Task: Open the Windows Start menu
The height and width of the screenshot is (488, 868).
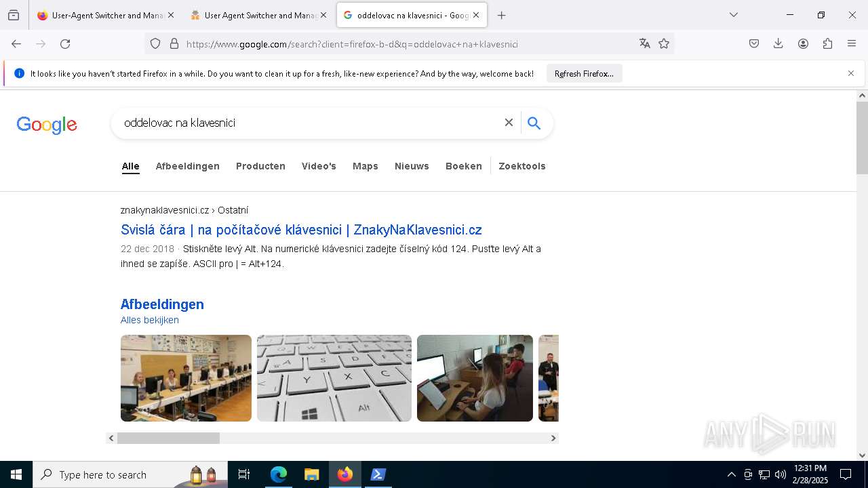Action: pyautogui.click(x=16, y=474)
